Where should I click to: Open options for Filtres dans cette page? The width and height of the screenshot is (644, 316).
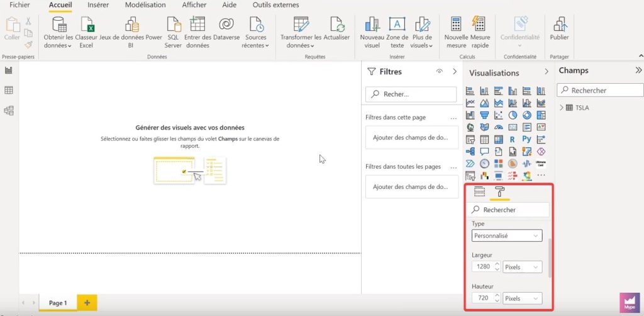tap(453, 118)
